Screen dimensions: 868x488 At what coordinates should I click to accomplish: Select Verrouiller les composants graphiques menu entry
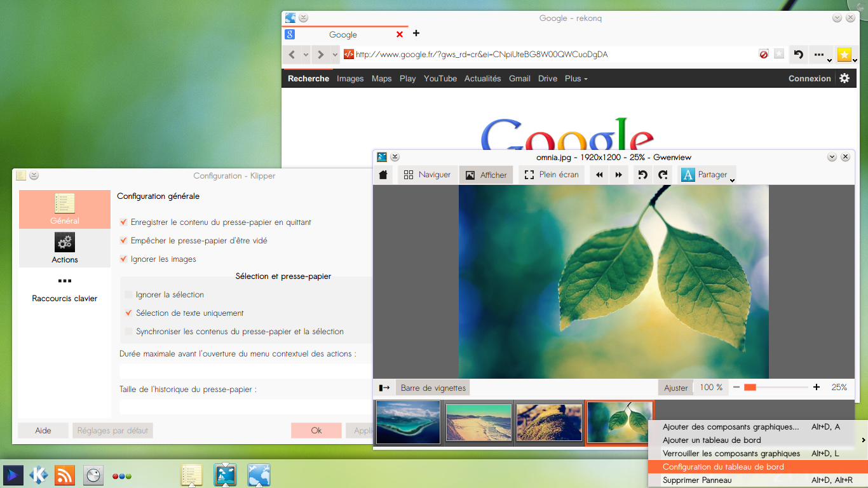[x=757, y=454]
